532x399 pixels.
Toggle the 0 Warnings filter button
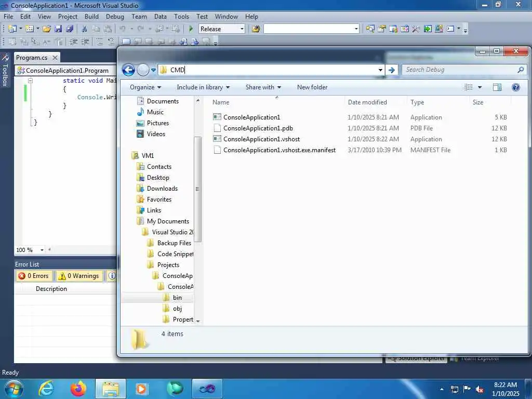click(x=79, y=276)
